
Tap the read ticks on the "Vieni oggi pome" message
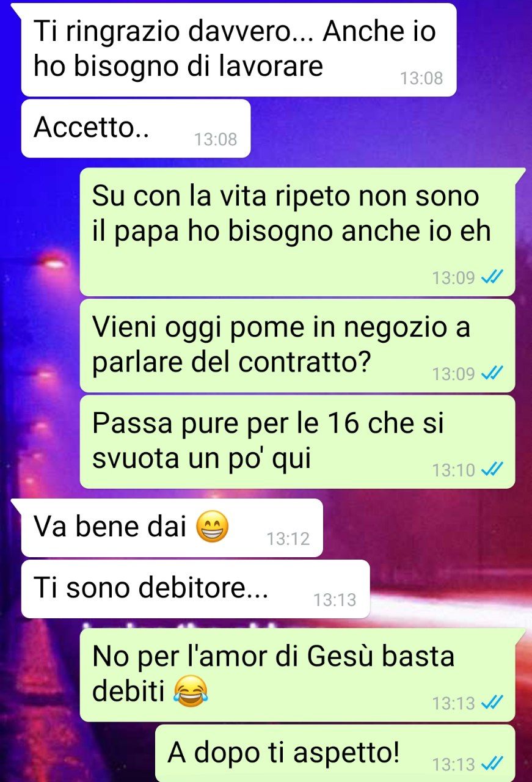pos(491,373)
